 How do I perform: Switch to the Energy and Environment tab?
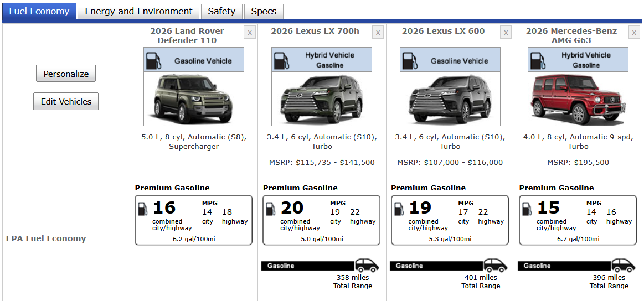point(138,11)
